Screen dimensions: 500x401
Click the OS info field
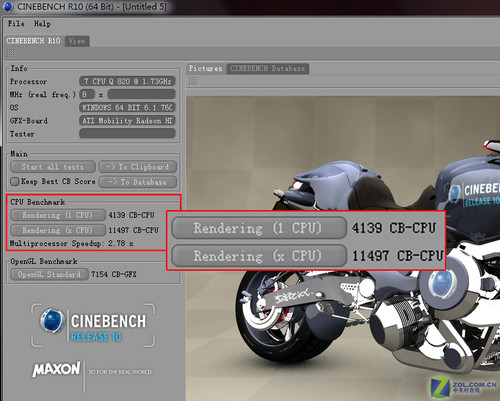pos(127,108)
